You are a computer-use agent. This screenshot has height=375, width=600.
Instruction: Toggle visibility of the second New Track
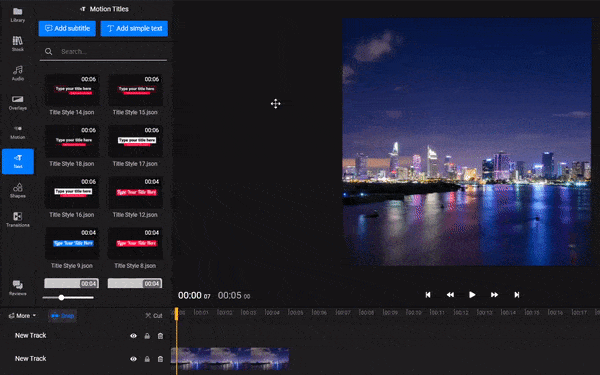pyautogui.click(x=134, y=359)
